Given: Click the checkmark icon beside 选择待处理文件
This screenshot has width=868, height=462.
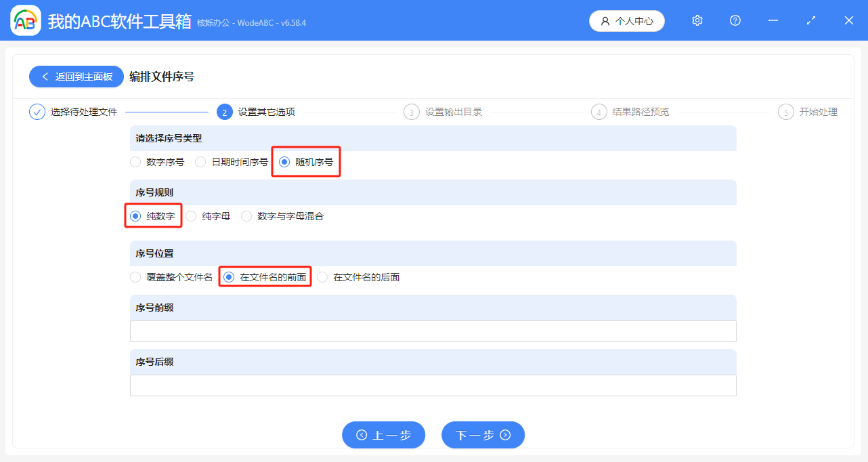Looking at the screenshot, I should pos(37,111).
